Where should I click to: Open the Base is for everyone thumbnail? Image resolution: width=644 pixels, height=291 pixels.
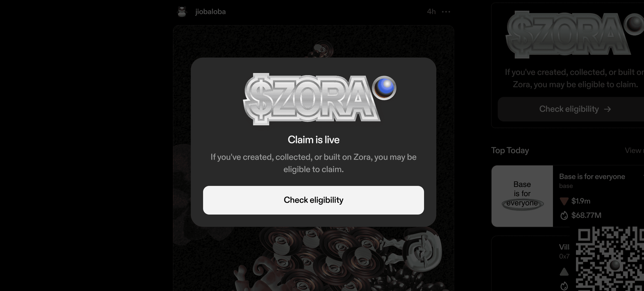(522, 196)
